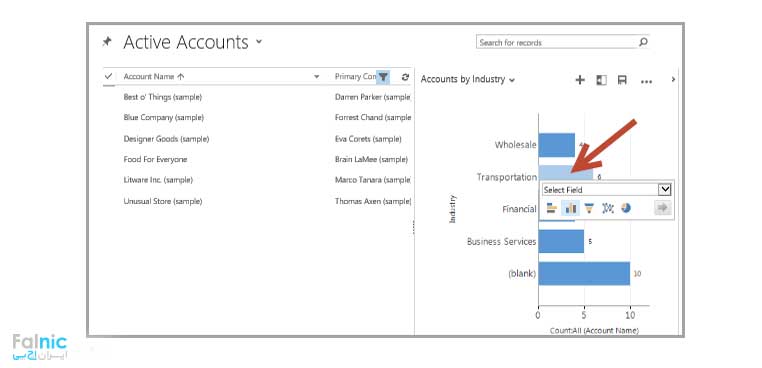Open Designer Goods (sample) account

tap(166, 139)
